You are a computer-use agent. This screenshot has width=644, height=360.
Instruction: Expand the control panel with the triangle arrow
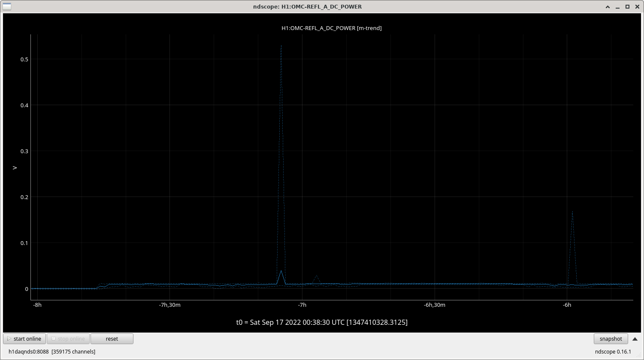pos(635,339)
